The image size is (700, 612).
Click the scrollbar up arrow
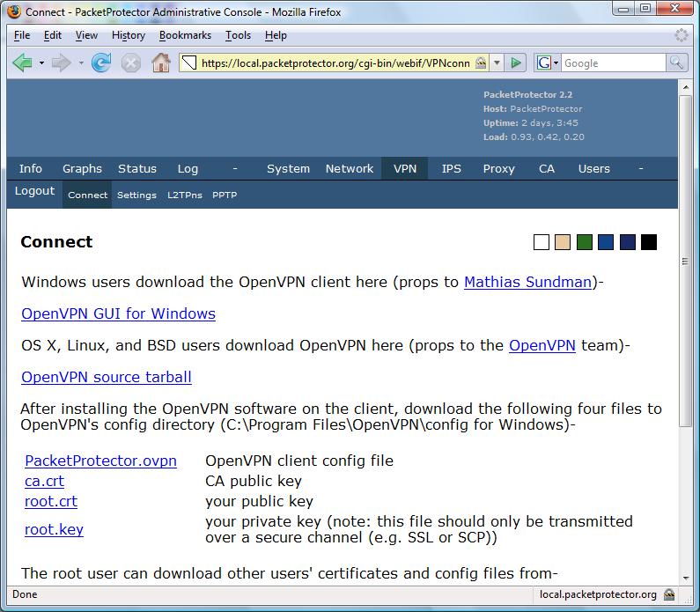685,87
